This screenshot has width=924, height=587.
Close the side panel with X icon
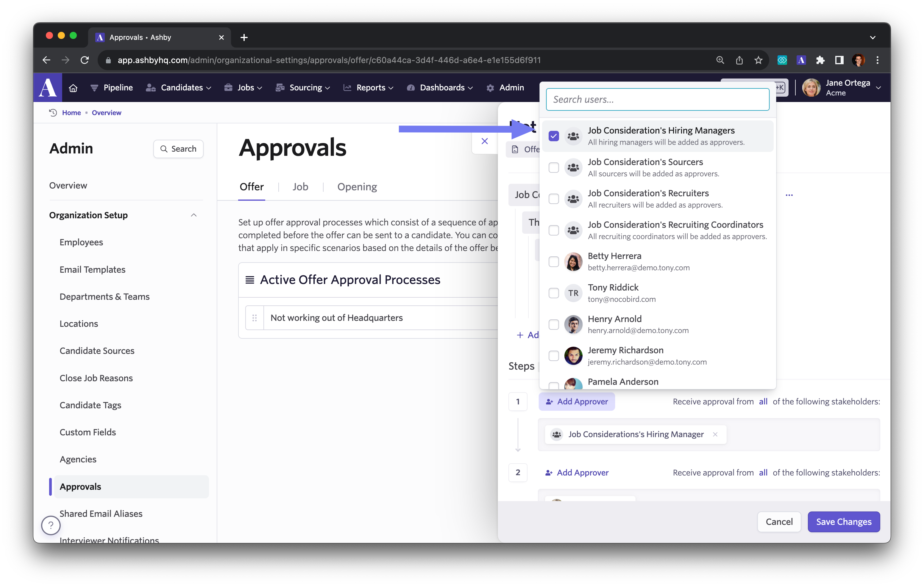[485, 141]
